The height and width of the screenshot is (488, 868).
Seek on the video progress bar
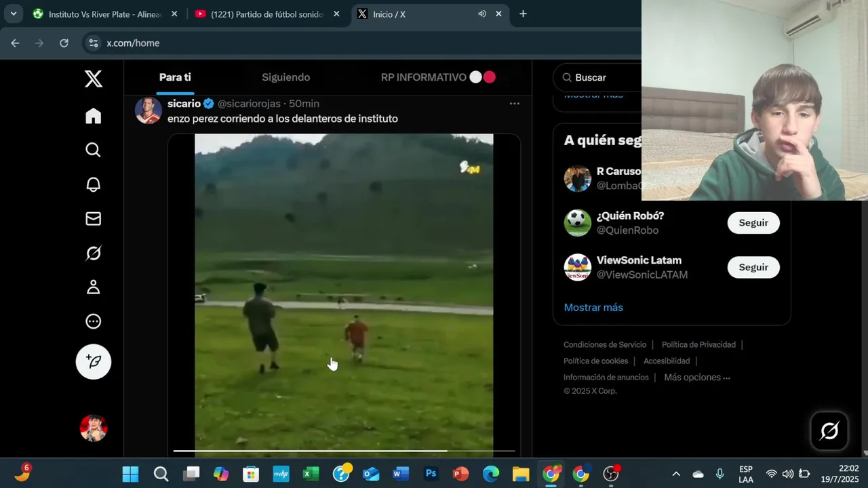[x=344, y=450]
